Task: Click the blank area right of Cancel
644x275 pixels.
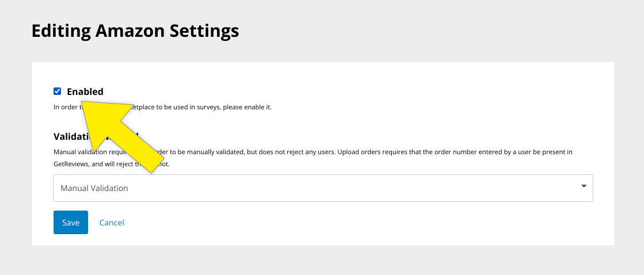Action: pyautogui.click(x=345, y=223)
